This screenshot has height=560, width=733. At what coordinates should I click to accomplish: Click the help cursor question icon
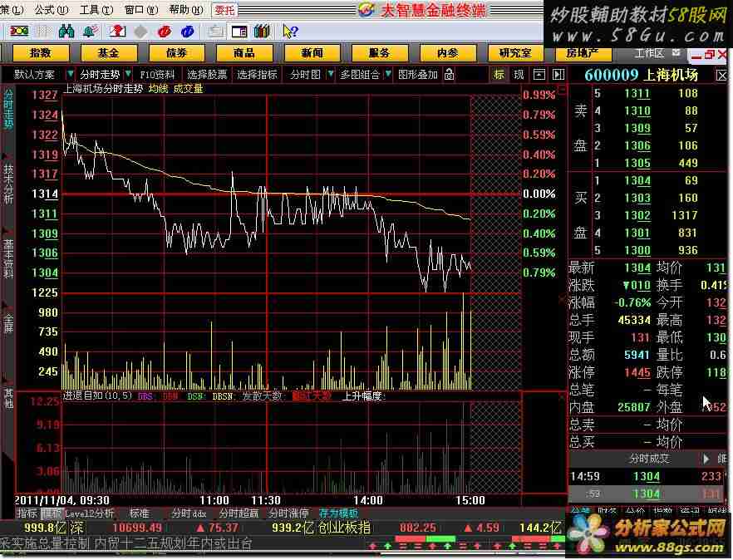[x=289, y=31]
